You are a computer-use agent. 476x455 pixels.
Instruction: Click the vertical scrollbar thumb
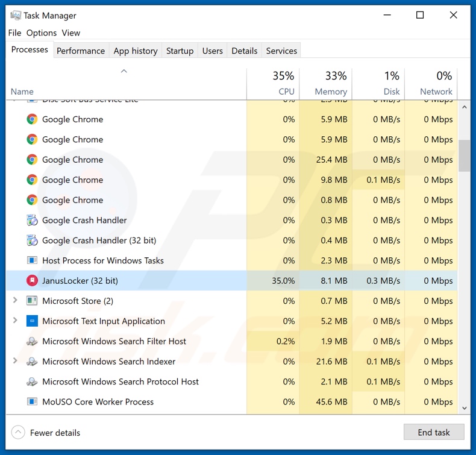(x=464, y=155)
